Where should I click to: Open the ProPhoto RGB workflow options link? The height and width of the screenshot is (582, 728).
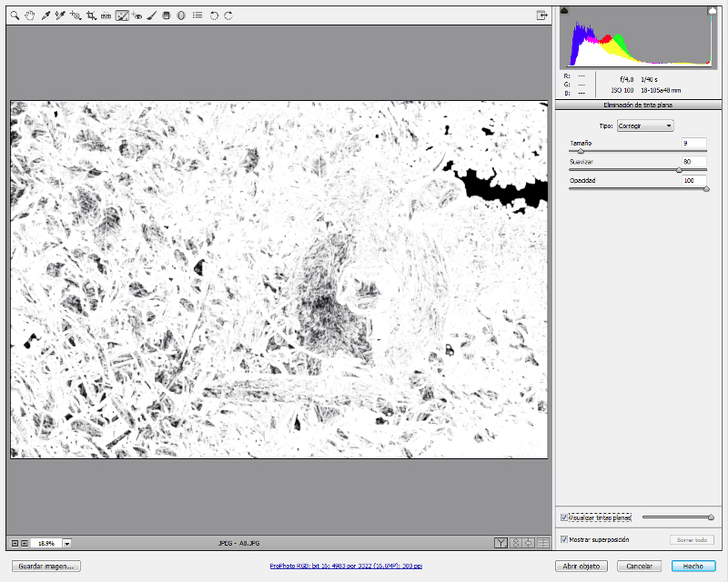click(x=346, y=567)
